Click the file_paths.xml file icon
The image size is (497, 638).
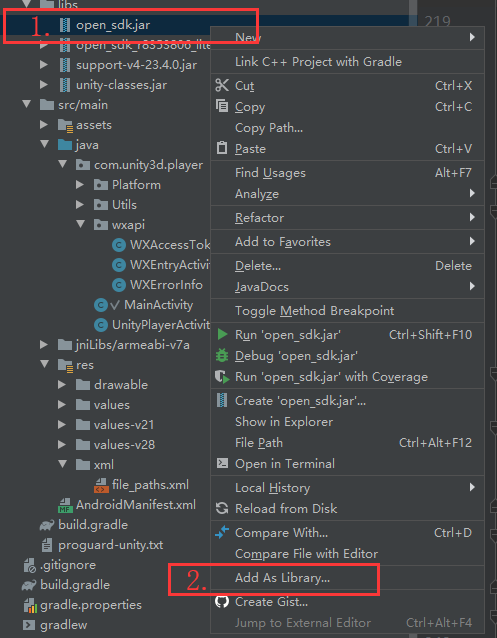pyautogui.click(x=101, y=485)
